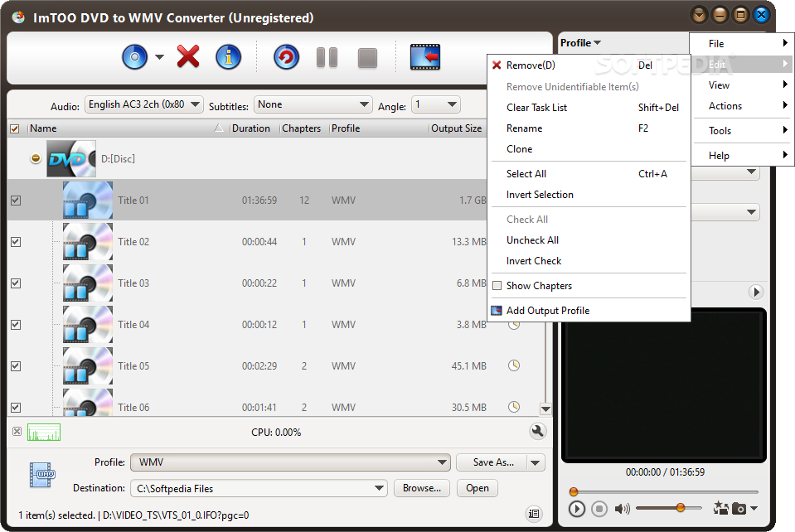Play the preview video
The height and width of the screenshot is (532, 795).
tap(576, 508)
